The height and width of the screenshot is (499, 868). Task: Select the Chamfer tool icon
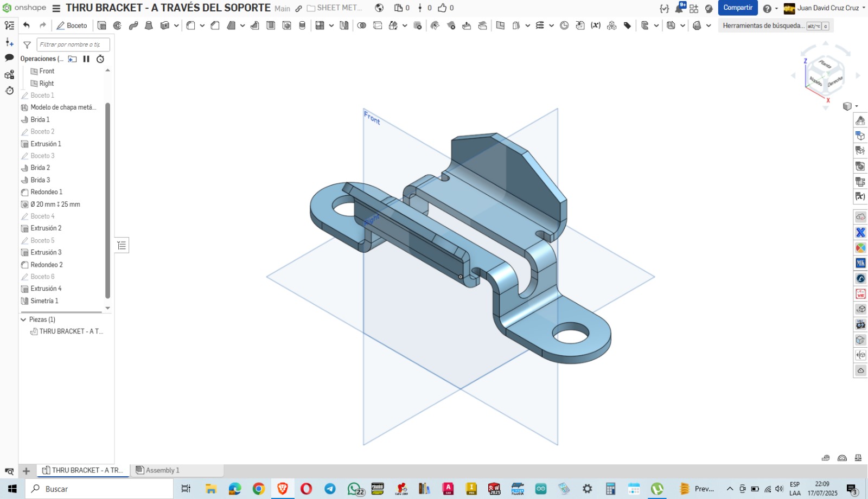[215, 25]
